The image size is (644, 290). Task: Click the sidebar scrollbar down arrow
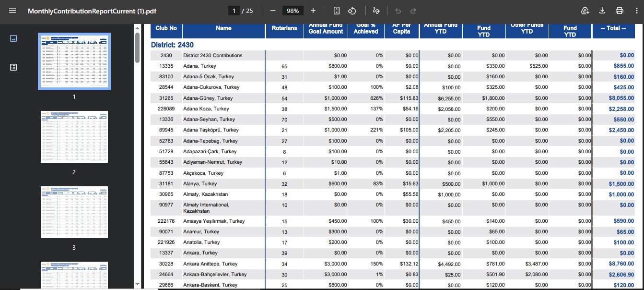[x=138, y=284]
